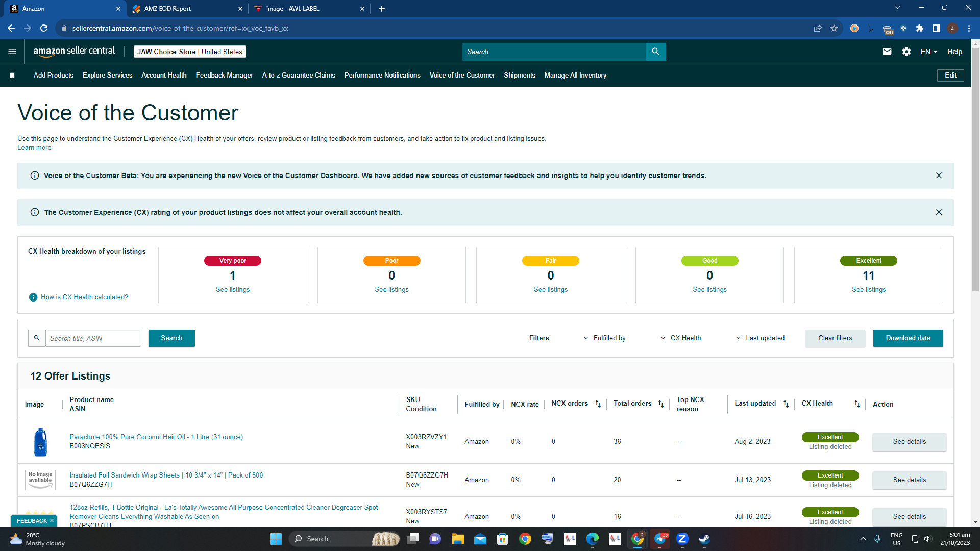Sort by Last updated column
This screenshot has width=980, height=551.
coord(786,404)
